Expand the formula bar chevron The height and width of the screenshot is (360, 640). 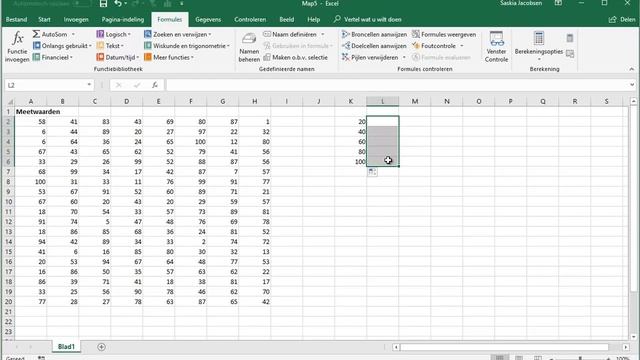coord(632,85)
